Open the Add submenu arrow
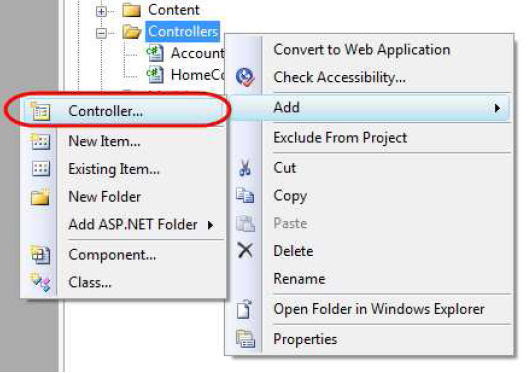The width and height of the screenshot is (530, 373). (497, 108)
